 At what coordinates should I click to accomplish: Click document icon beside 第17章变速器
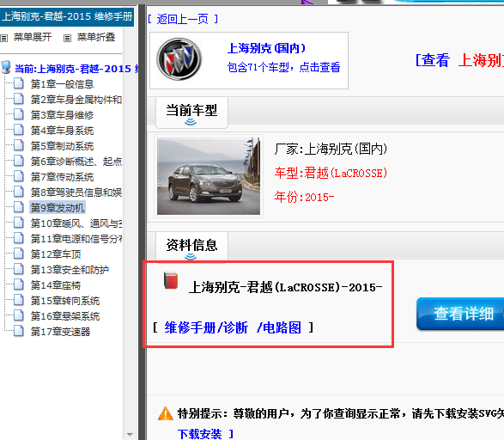click(x=19, y=331)
